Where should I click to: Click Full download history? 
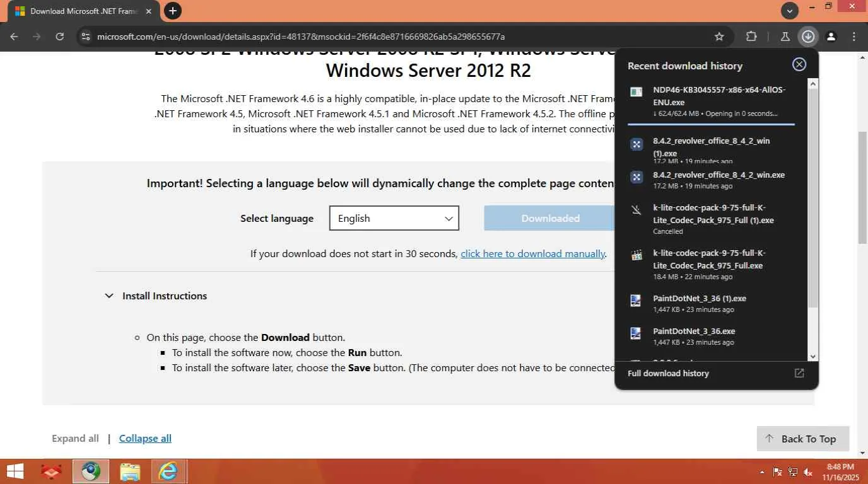668,373
